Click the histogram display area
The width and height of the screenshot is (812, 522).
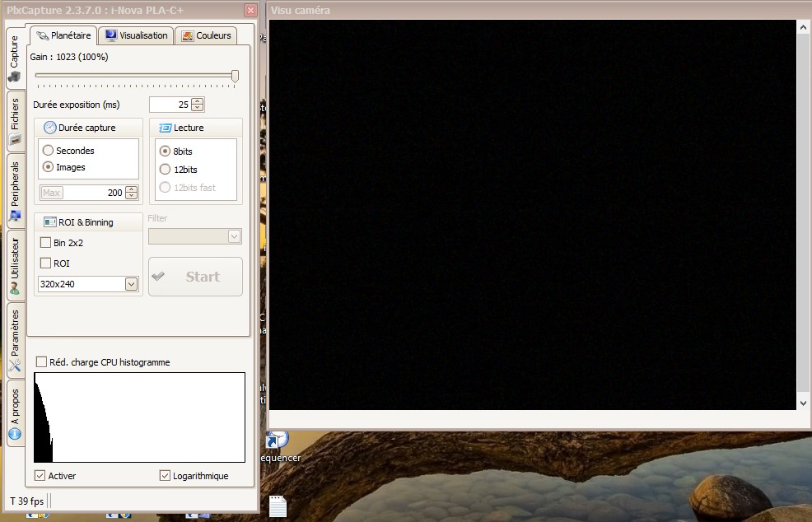tap(139, 417)
